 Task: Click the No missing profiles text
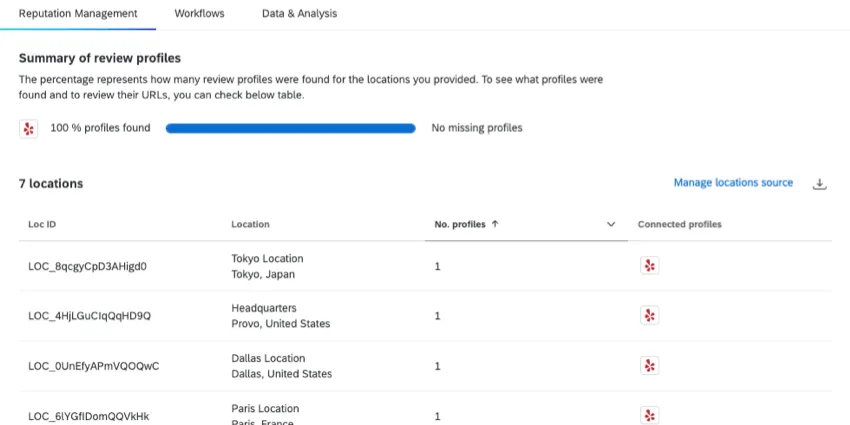(476, 128)
